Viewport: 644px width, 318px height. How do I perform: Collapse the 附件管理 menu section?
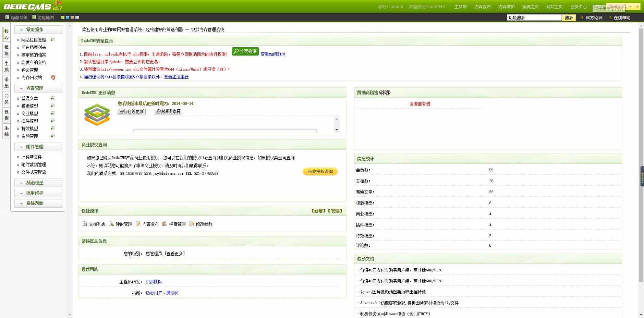point(38,147)
